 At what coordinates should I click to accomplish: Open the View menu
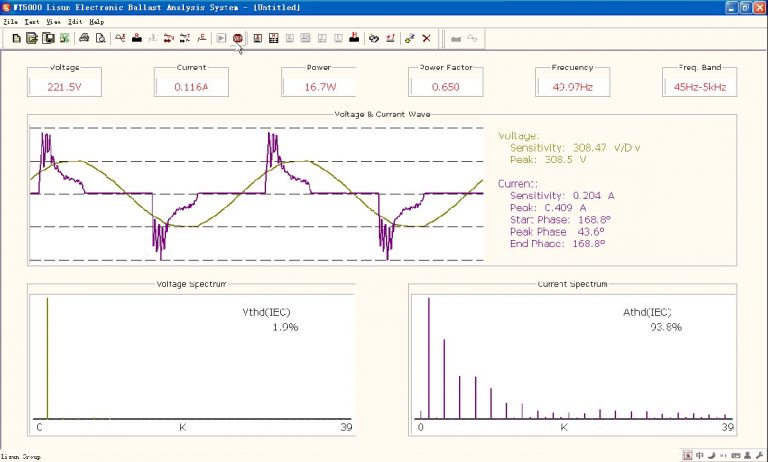tap(53, 22)
